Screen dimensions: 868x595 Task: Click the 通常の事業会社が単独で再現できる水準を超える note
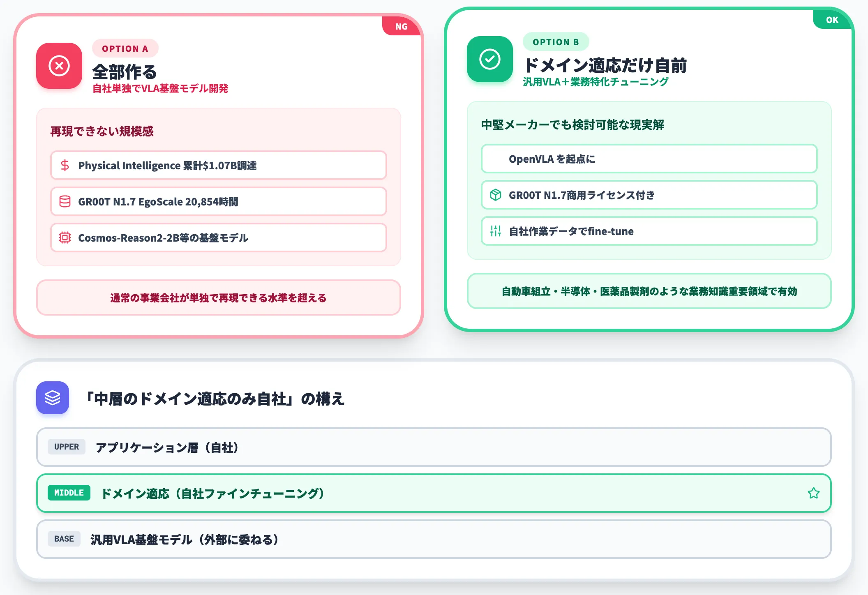click(x=219, y=297)
